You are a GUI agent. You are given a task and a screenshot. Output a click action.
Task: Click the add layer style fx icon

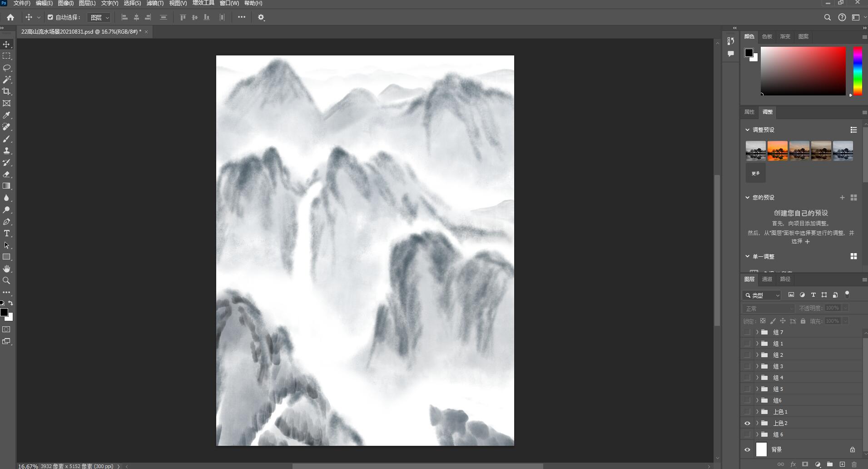coord(793,464)
